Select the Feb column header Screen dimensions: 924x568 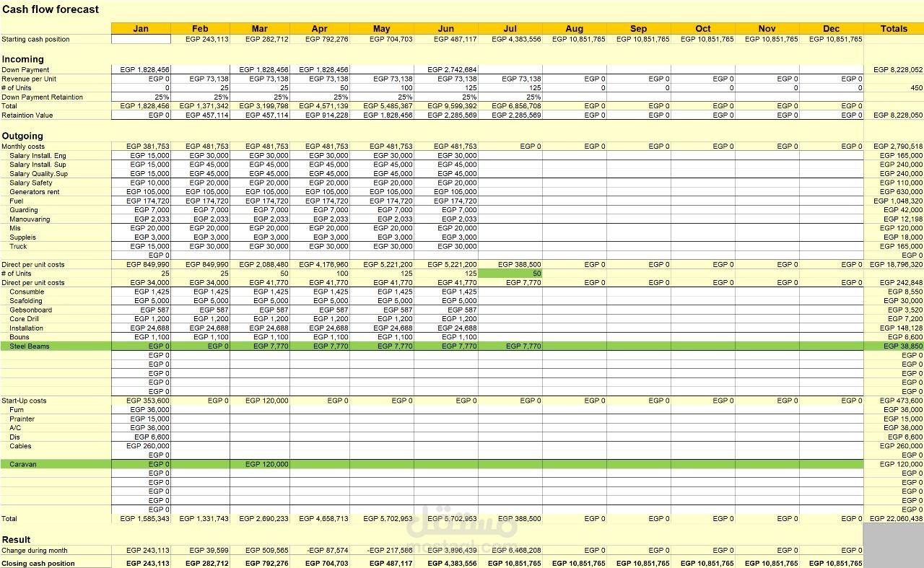[x=201, y=29]
